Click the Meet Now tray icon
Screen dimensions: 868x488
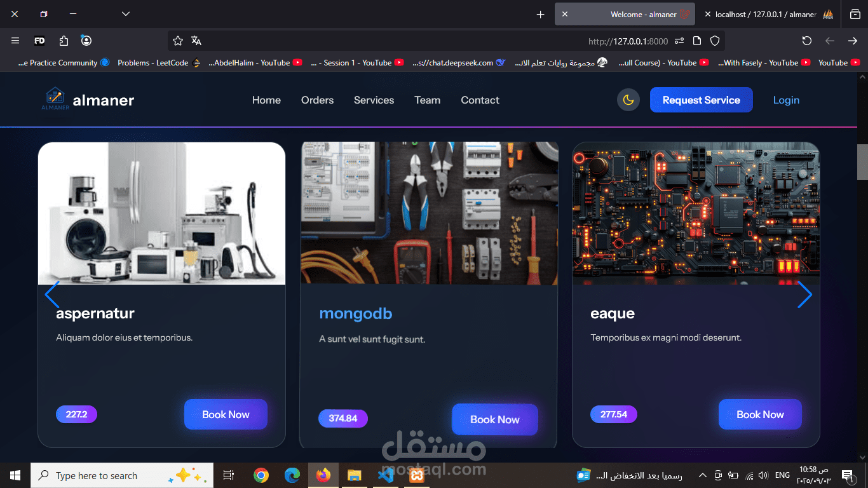(718, 475)
